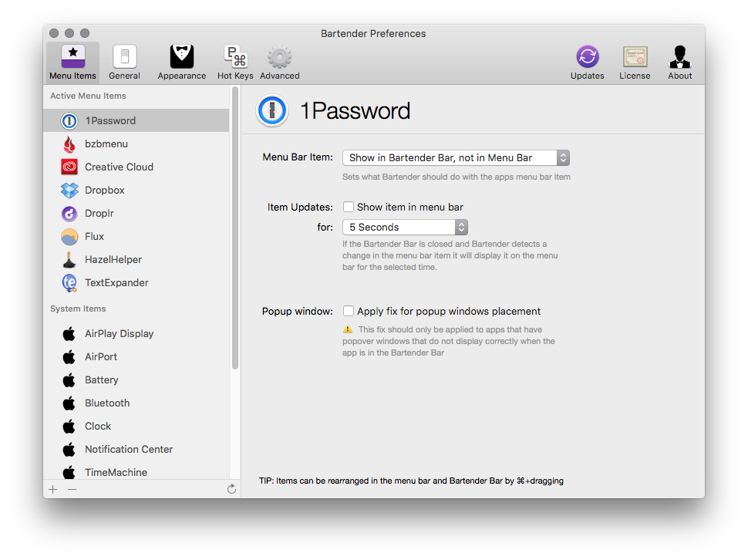748x560 pixels.
Task: Refresh the menu items list
Action: (x=231, y=489)
